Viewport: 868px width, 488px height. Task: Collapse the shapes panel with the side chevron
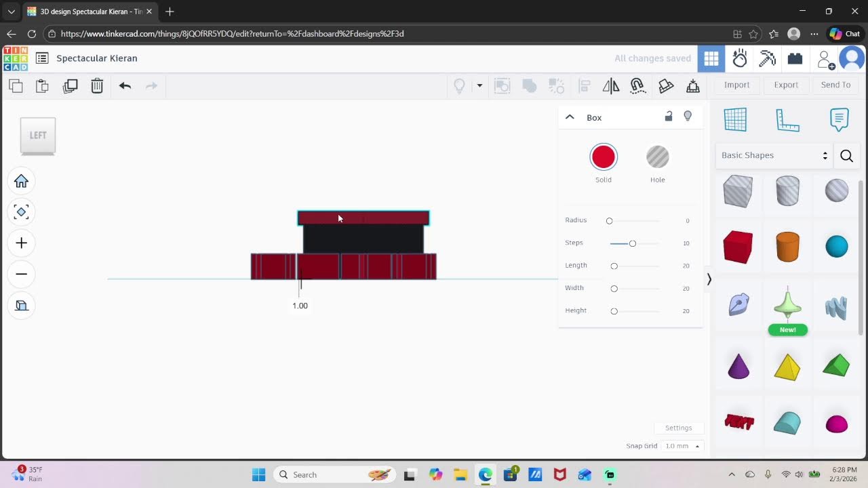tap(709, 279)
